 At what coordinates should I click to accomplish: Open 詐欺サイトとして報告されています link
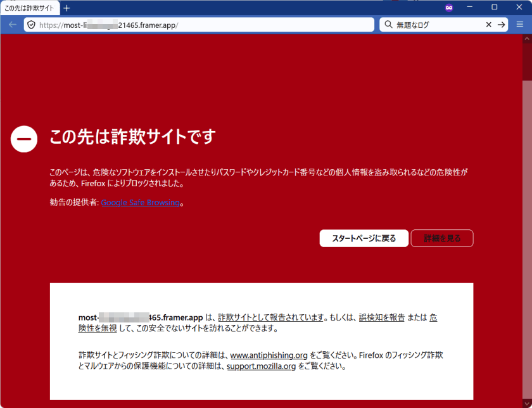tap(270, 317)
